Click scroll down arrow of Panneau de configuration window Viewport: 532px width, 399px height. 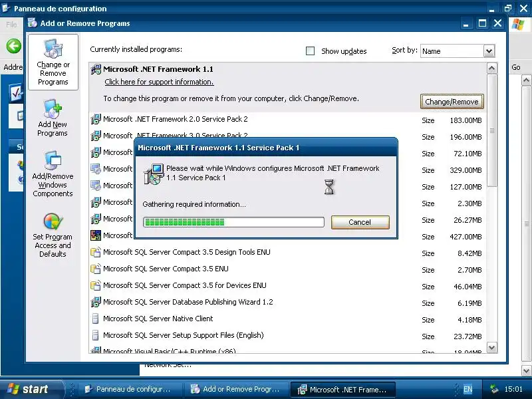point(526,371)
